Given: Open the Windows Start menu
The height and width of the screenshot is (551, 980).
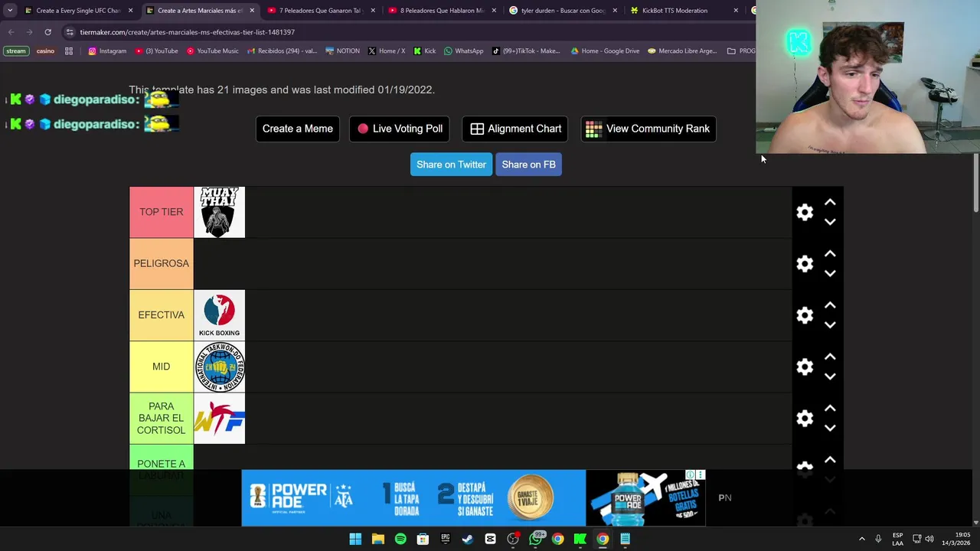Looking at the screenshot, I should click(355, 539).
